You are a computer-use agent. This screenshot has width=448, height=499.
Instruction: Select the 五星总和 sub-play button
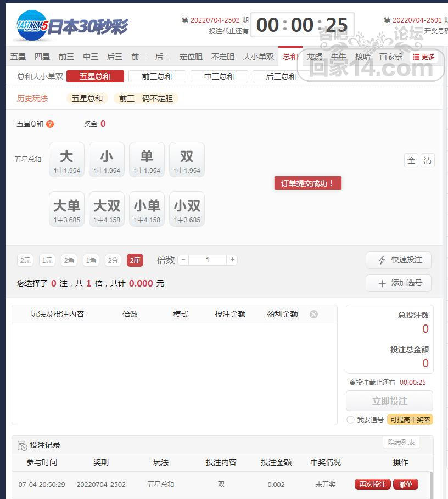point(95,76)
